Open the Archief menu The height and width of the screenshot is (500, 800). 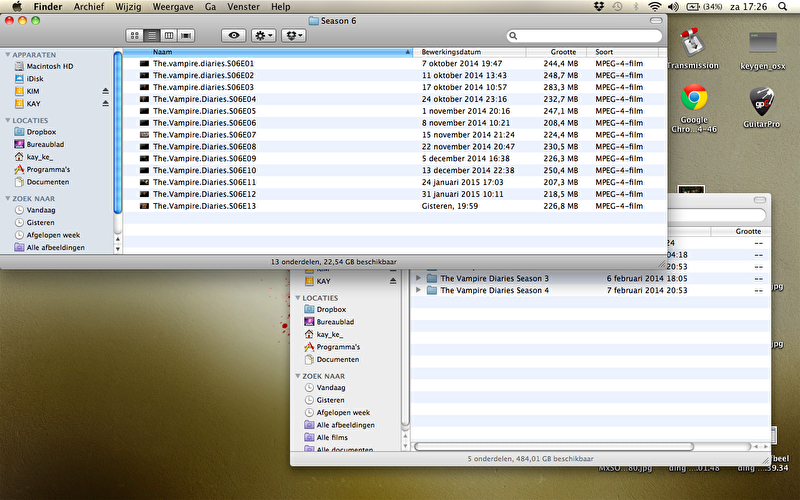(x=88, y=7)
